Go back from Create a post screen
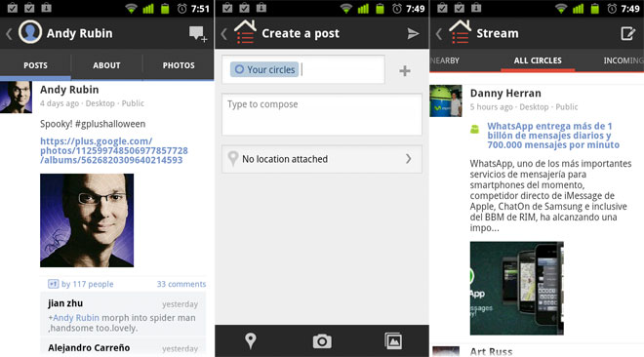This screenshot has height=357, width=644. click(223, 33)
